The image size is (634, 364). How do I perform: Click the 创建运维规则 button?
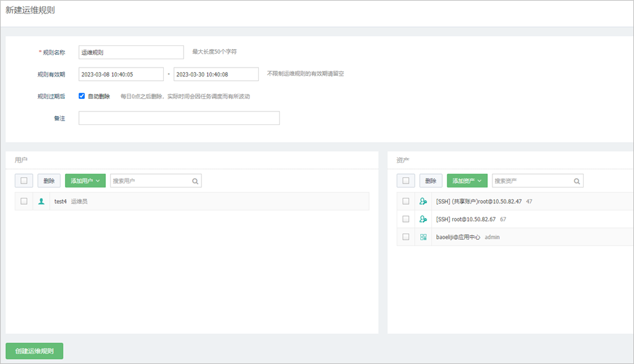pos(34,351)
